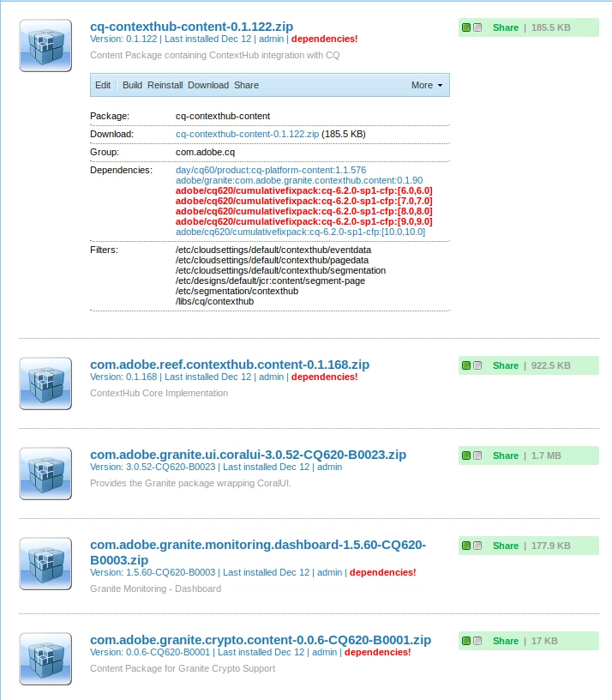Click dependencies! warning on crypto.content package
The image size is (612, 700).
click(x=377, y=652)
